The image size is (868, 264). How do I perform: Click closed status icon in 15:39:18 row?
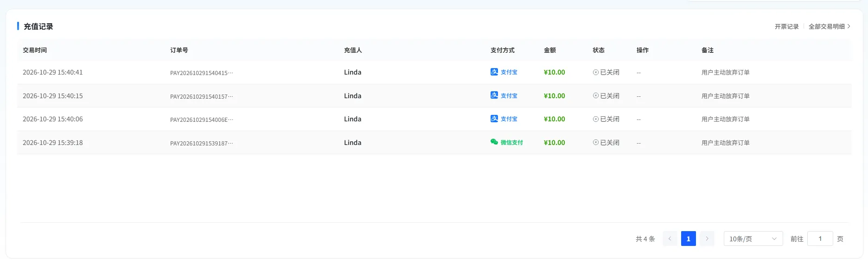pos(596,142)
